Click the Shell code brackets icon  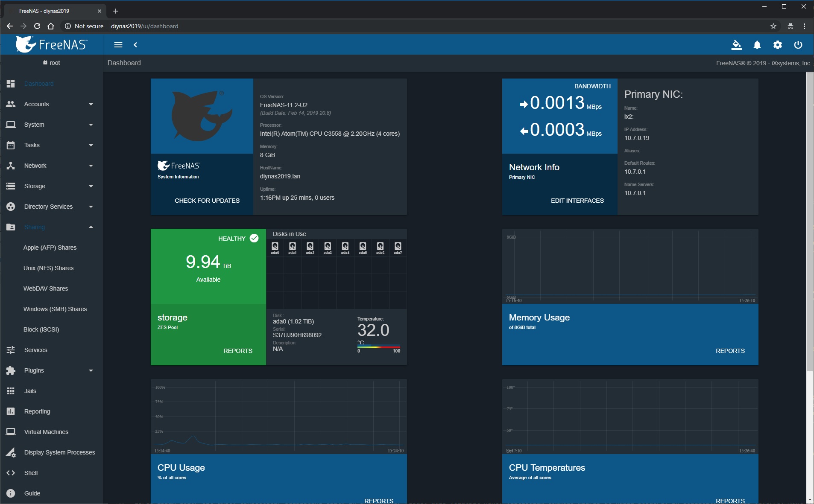(x=11, y=473)
